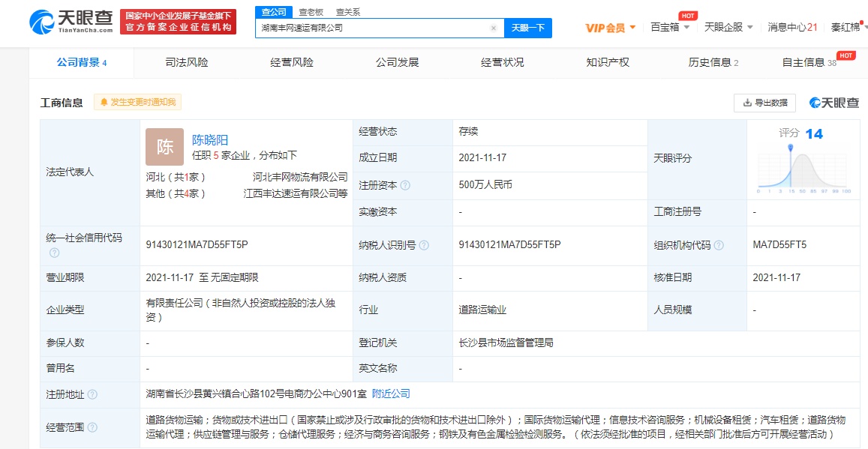The image size is (868, 449).
Task: Click the 道路运输业 industry value
Action: [482, 310]
